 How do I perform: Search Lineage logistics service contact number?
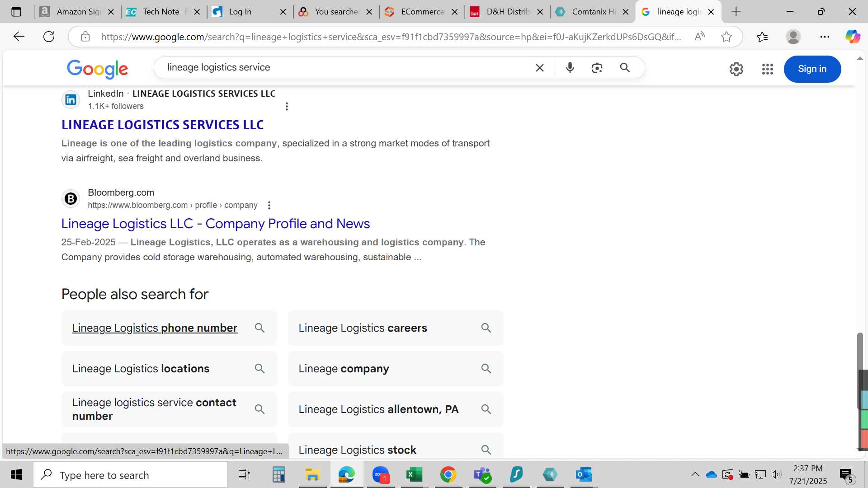(169, 409)
